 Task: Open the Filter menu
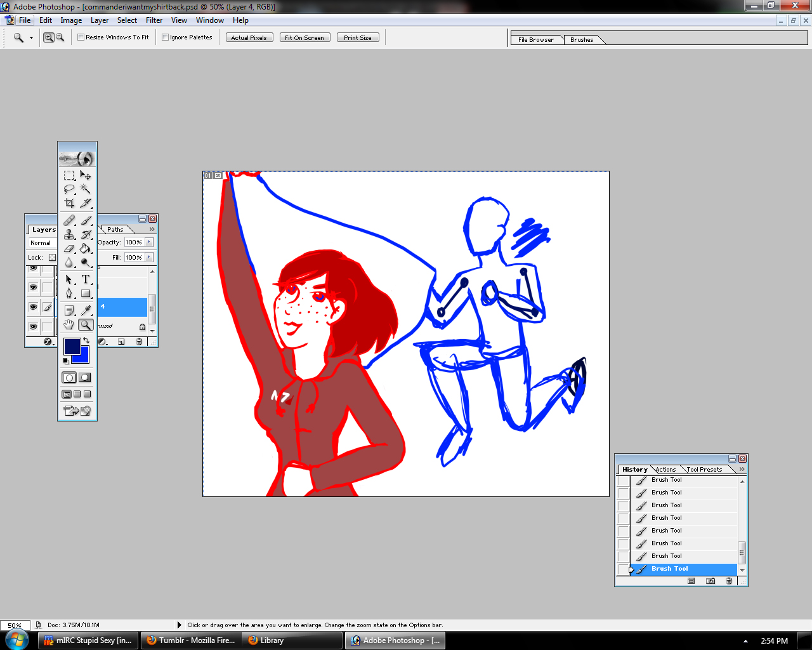point(154,20)
